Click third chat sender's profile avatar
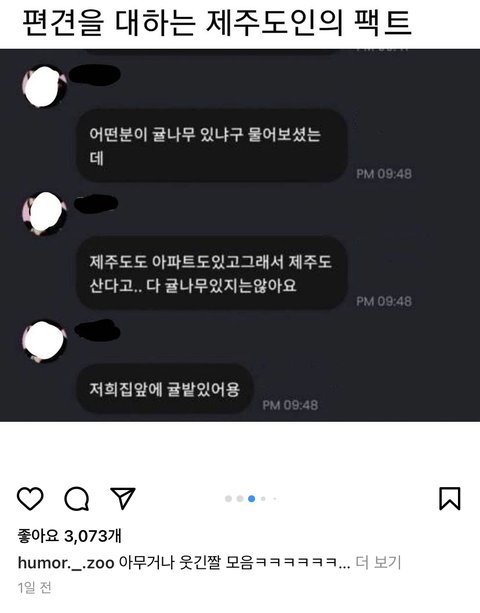480x613 pixels. [x=44, y=341]
